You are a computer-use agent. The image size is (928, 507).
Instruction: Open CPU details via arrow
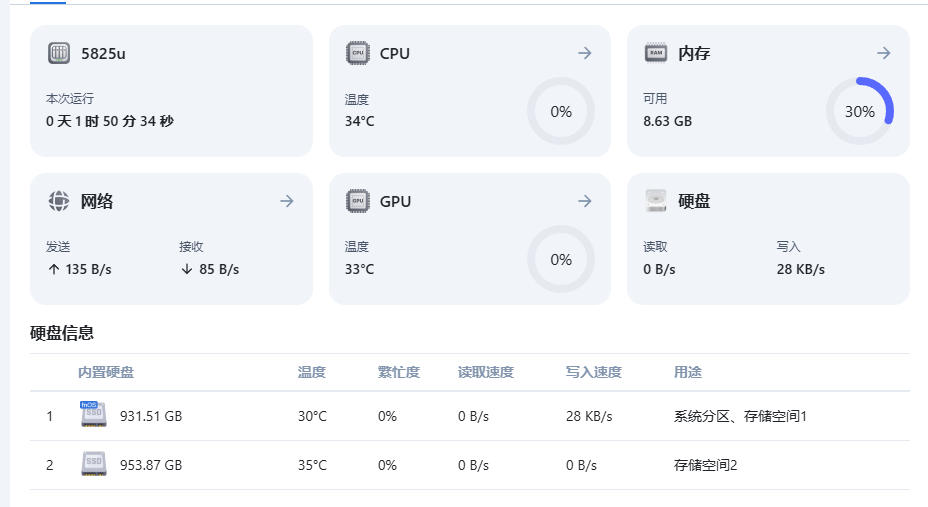[585, 53]
